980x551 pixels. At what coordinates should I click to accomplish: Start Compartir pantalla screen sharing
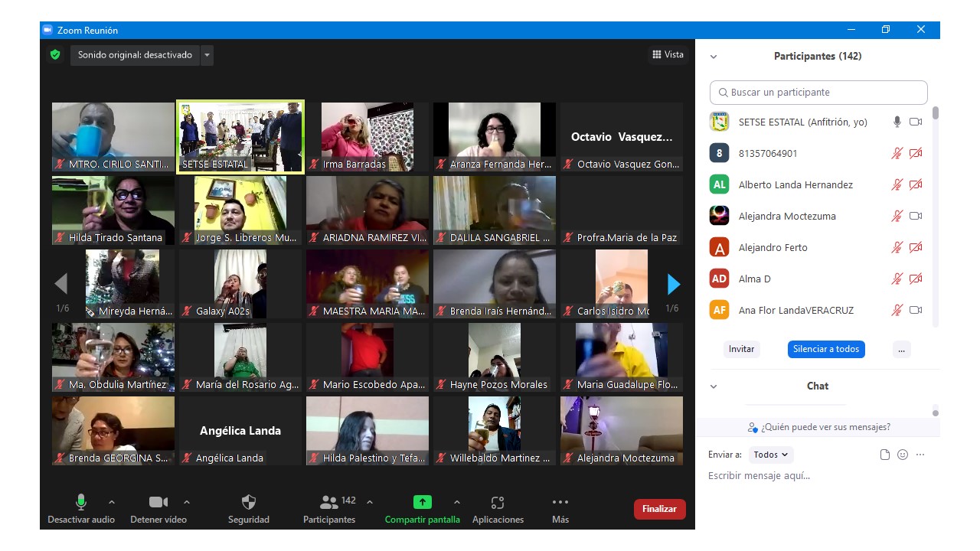click(x=423, y=510)
